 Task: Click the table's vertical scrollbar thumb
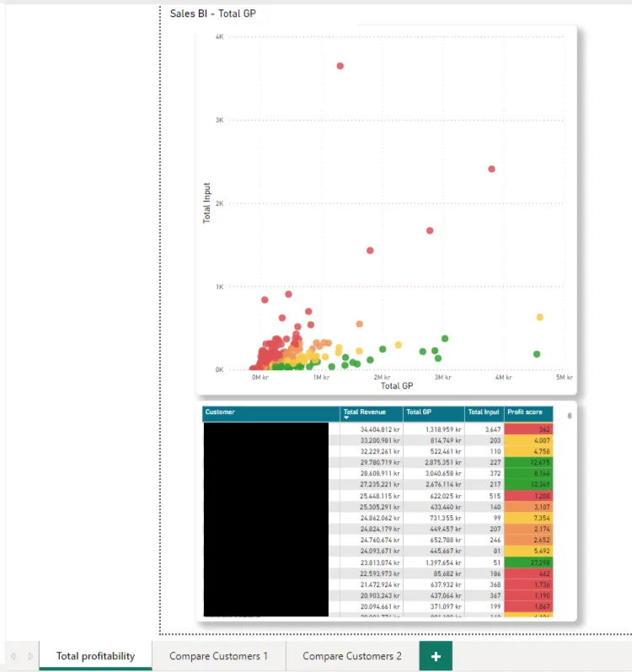click(x=570, y=416)
